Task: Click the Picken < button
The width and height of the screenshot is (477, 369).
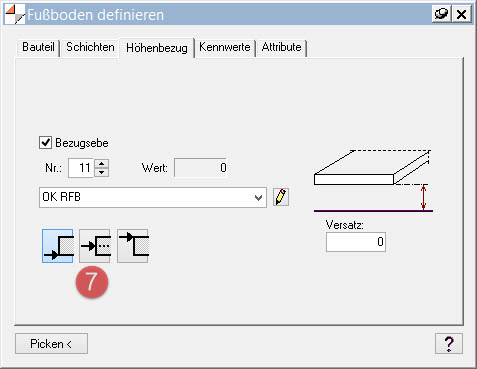Action: (51, 343)
